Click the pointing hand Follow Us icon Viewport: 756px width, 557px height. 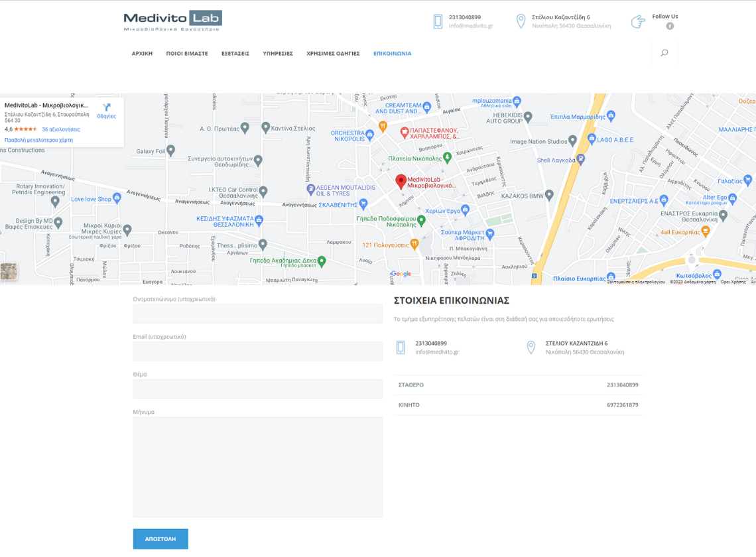(638, 22)
